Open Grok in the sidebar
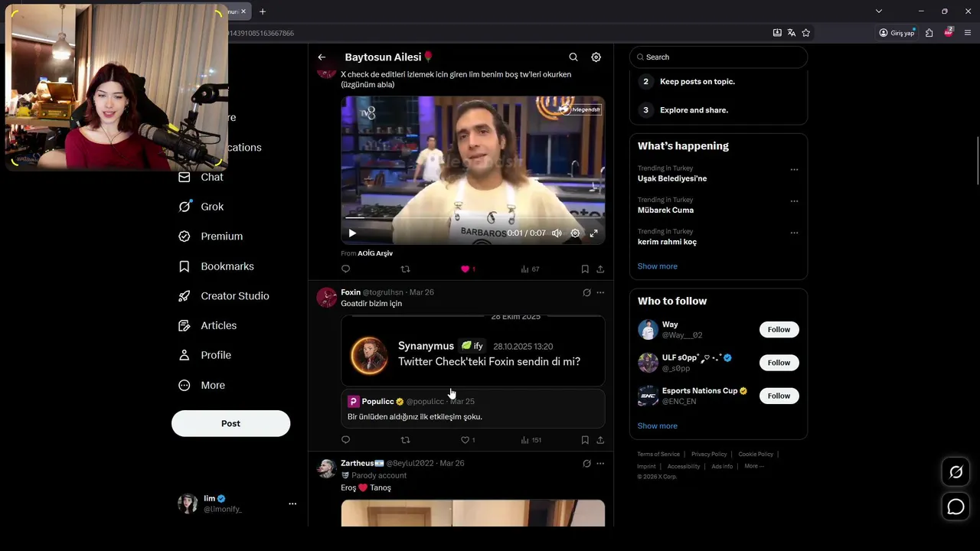 click(x=201, y=207)
